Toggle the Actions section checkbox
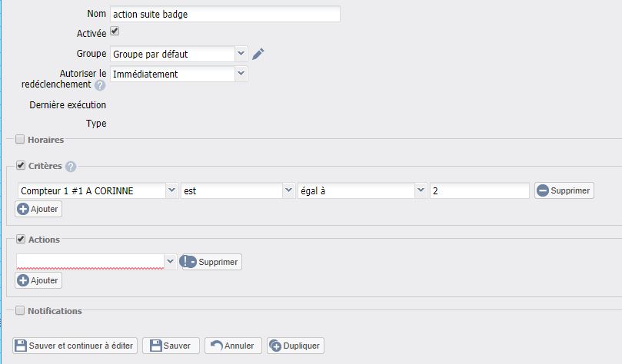 point(20,240)
